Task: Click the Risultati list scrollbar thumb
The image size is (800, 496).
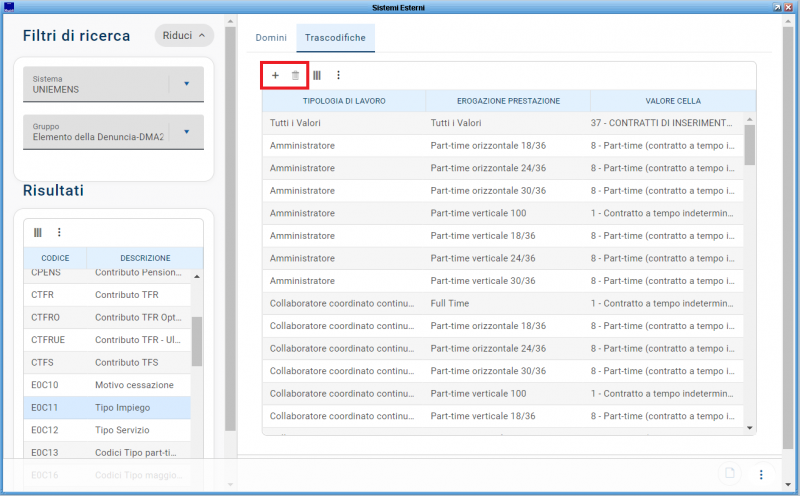Action: point(197,341)
